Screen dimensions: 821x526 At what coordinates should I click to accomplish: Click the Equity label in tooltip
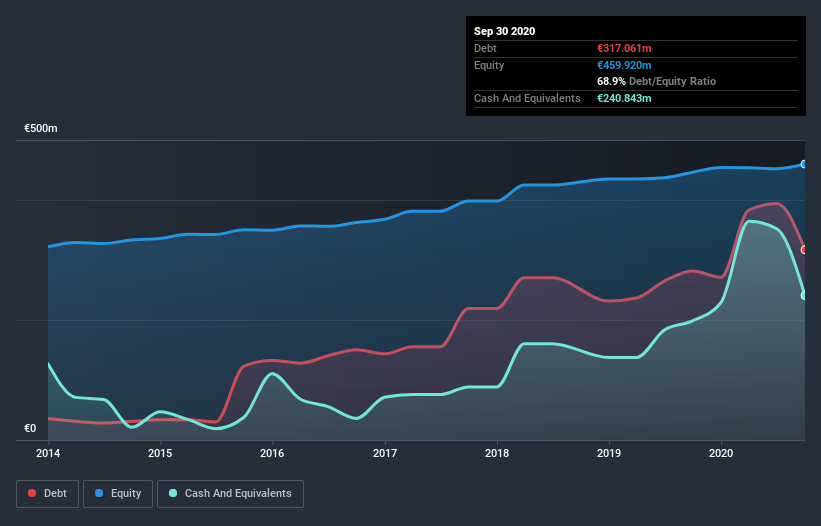point(489,65)
